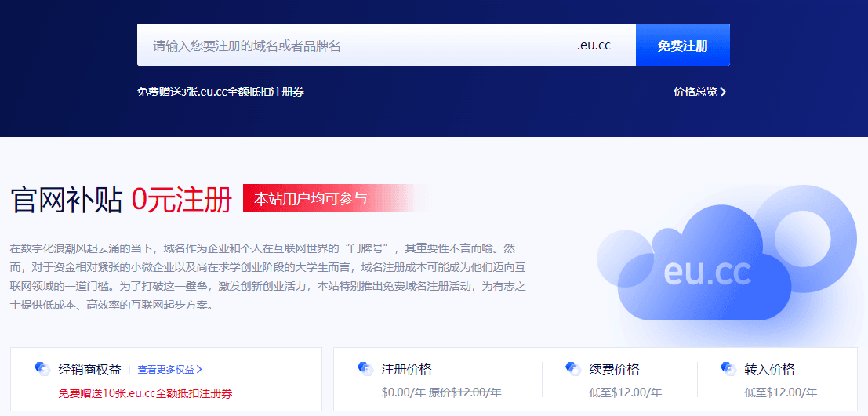Click the chevron arrow beside 价格总览
Image resolution: width=868 pixels, height=416 pixels.
723,92
